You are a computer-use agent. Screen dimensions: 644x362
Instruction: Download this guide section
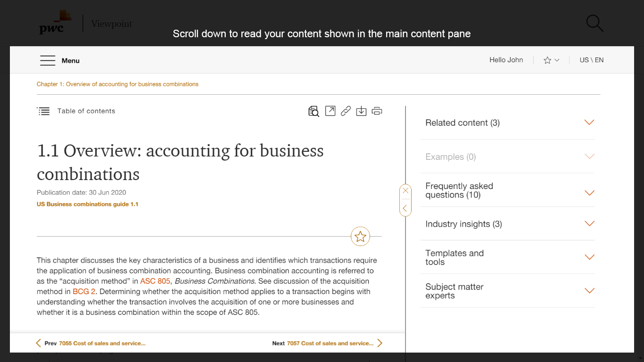(x=361, y=111)
